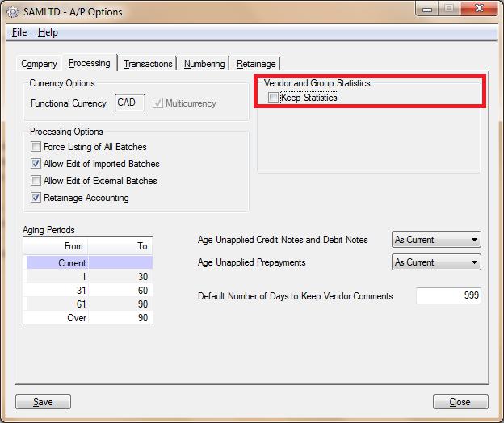Click the gear application icon in title bar
Viewport: 504px width, 423px height.
pos(13,12)
